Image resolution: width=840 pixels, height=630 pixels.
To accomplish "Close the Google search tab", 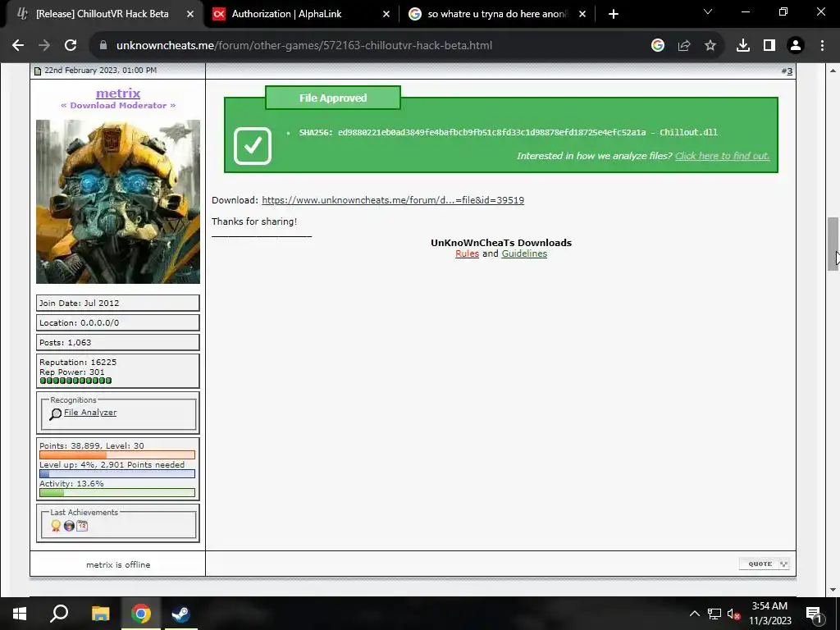I will pos(583,14).
